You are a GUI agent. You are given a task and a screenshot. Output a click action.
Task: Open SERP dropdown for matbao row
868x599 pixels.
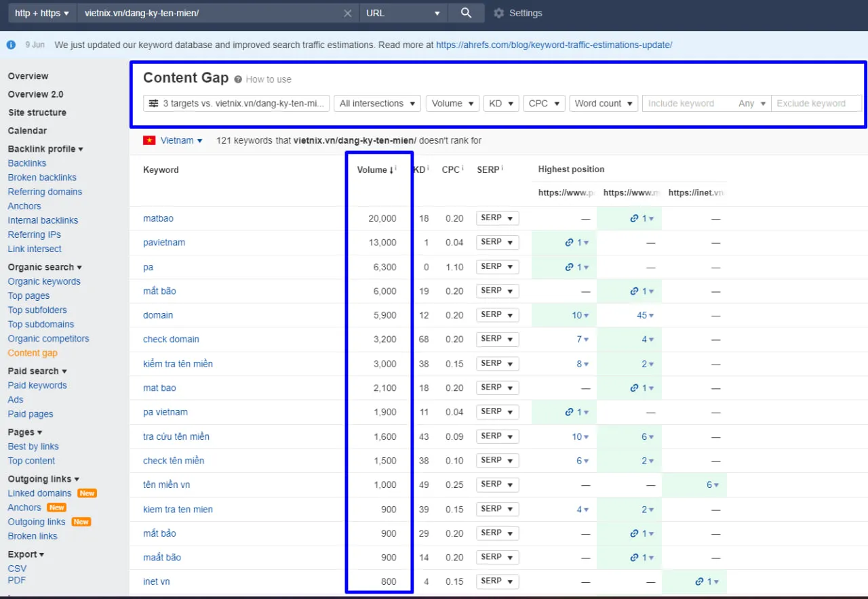(x=497, y=218)
